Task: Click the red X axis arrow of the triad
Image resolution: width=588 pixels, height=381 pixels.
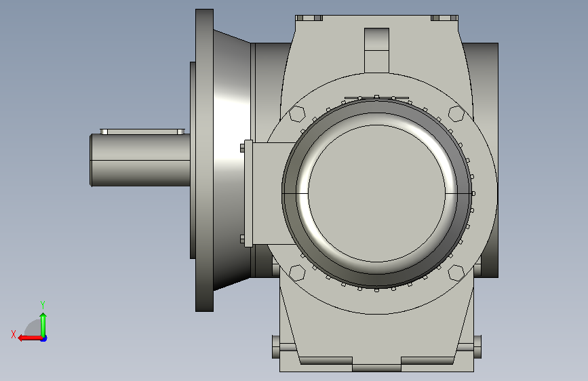Action: (x=29, y=338)
